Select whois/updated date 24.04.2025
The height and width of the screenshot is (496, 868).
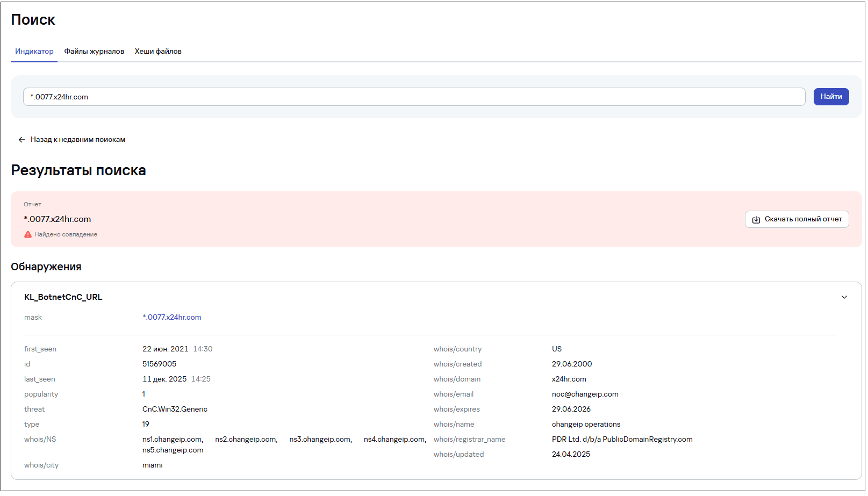pyautogui.click(x=571, y=455)
